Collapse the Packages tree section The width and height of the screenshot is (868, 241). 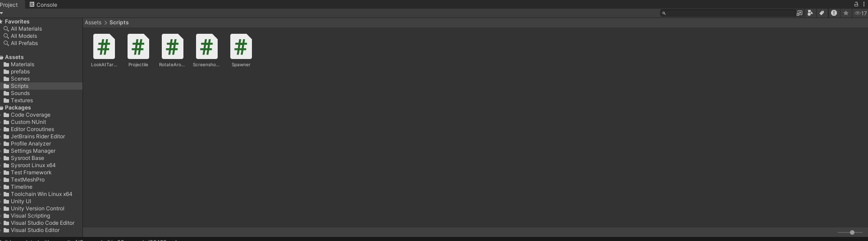pyautogui.click(x=2, y=108)
